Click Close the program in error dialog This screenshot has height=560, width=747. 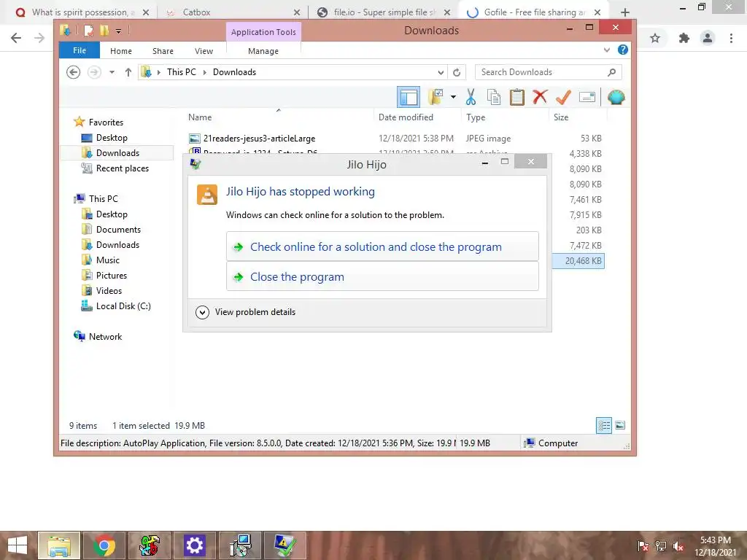pos(382,276)
